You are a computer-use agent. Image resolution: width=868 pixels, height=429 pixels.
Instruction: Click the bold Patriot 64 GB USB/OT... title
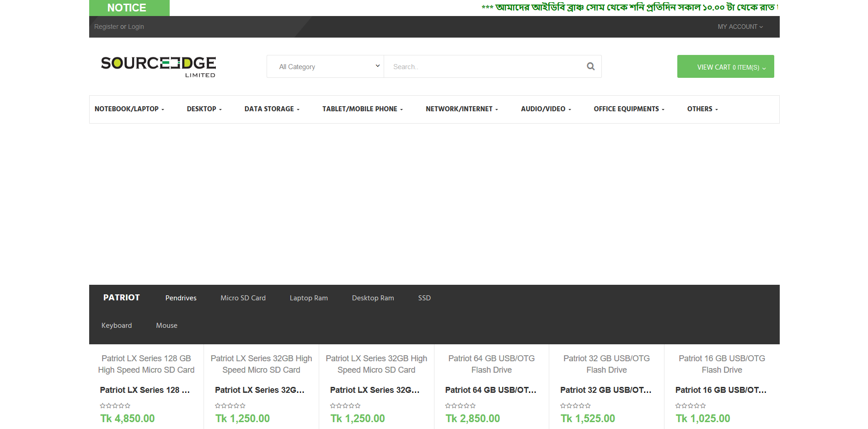coord(491,390)
